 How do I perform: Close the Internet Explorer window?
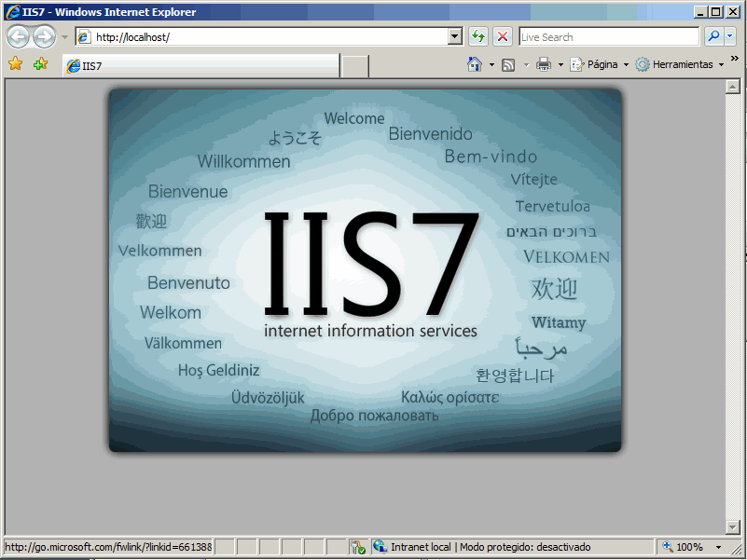coord(733,12)
